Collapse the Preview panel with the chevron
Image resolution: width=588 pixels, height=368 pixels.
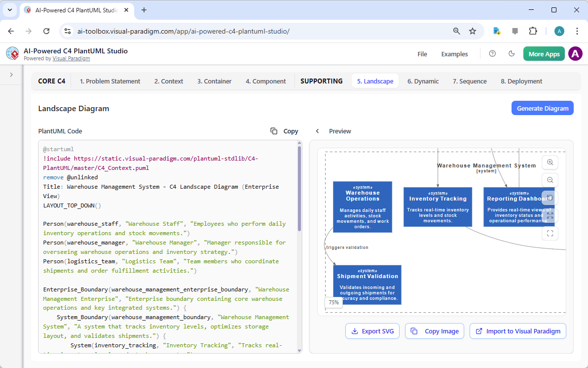[x=317, y=131]
